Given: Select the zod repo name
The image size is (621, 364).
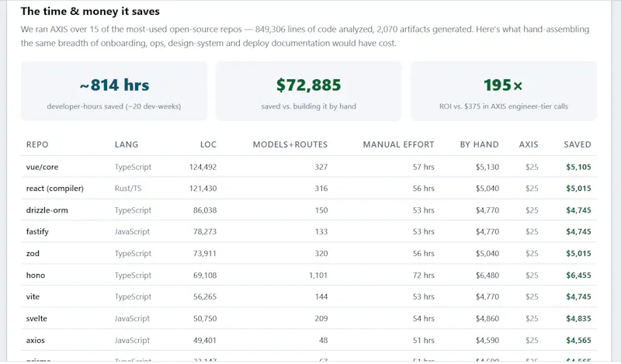Looking at the screenshot, I should [x=33, y=254].
